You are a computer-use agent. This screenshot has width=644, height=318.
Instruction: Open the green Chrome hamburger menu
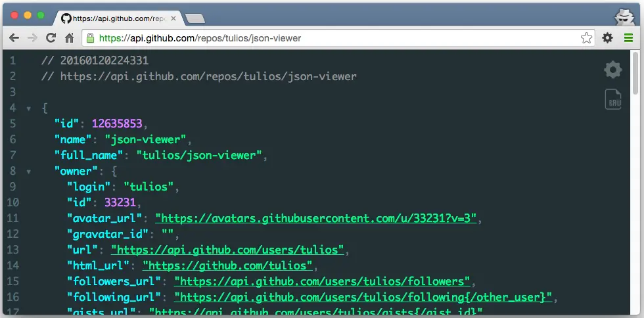point(628,38)
